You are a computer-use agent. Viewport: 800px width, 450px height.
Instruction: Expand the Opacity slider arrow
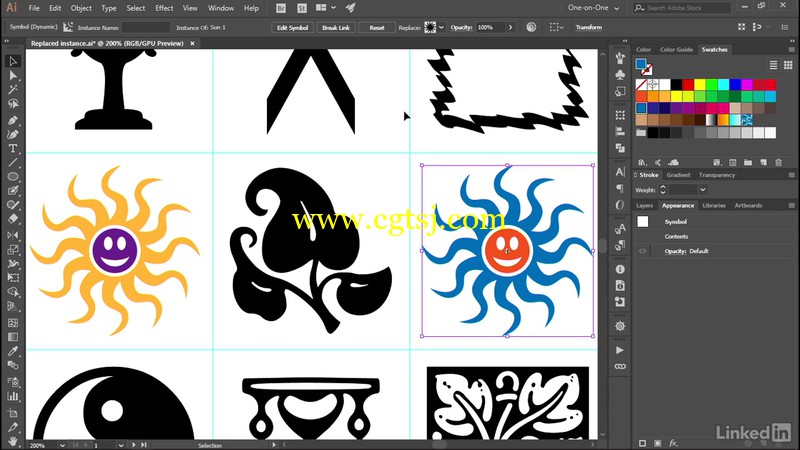tap(510, 28)
